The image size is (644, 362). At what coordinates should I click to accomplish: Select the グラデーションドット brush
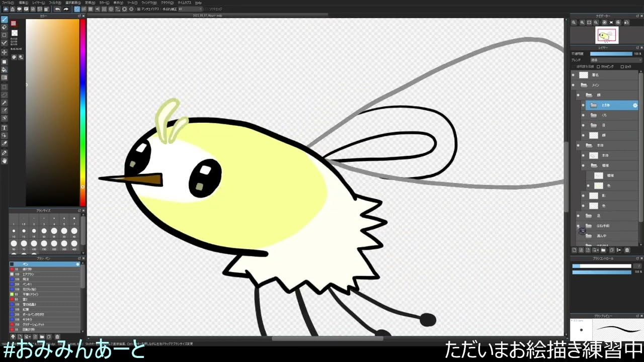45,324
